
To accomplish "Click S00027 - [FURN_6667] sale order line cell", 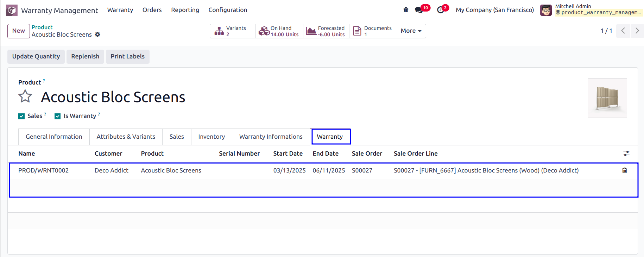I will coord(486,170).
